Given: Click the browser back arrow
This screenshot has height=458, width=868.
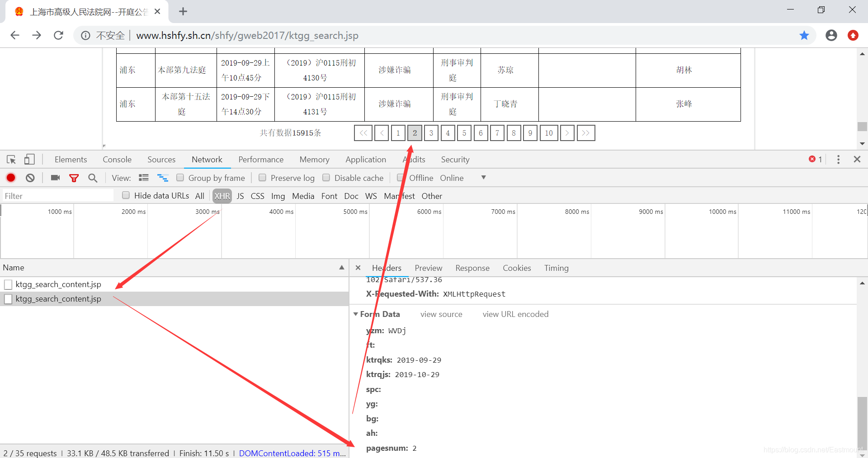Looking at the screenshot, I should click(15, 35).
